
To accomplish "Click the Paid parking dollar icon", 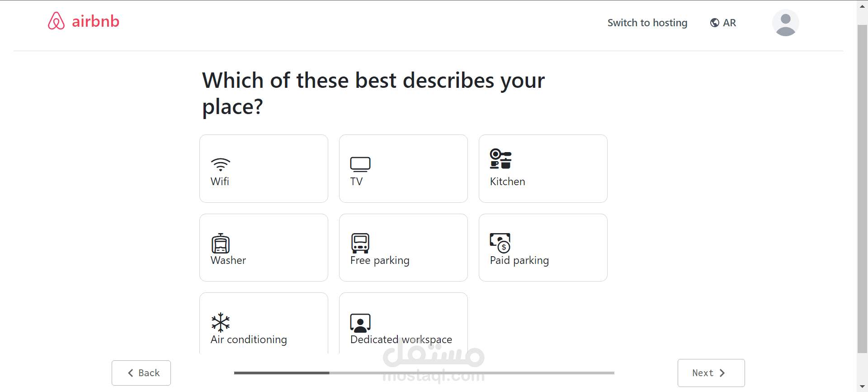I will 500,243.
